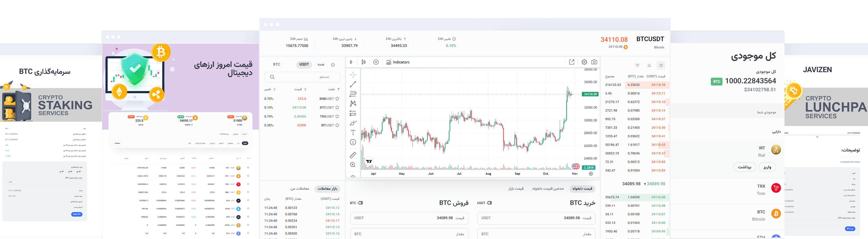Select the crosshair cursor tool
The image size is (868, 239).
(353, 75)
